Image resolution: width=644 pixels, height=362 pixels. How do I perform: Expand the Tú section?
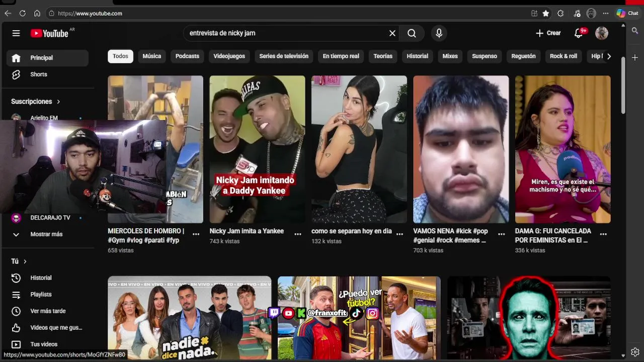pos(19,261)
